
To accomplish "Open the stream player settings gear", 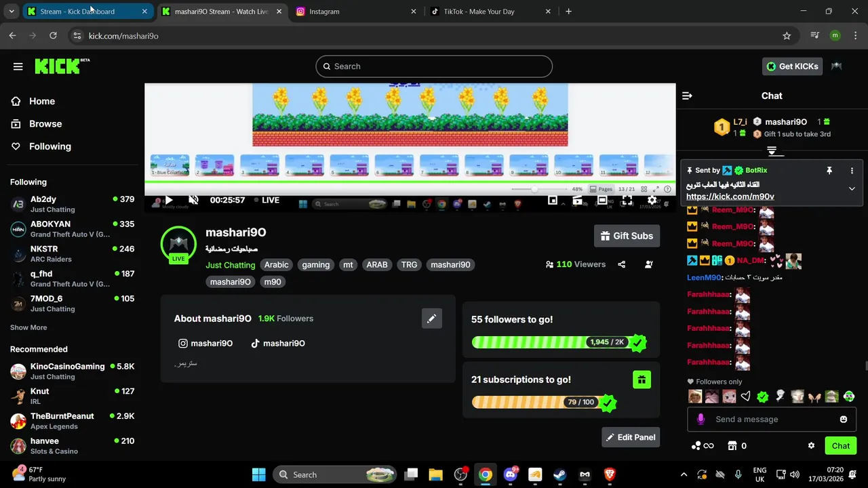I will (652, 200).
